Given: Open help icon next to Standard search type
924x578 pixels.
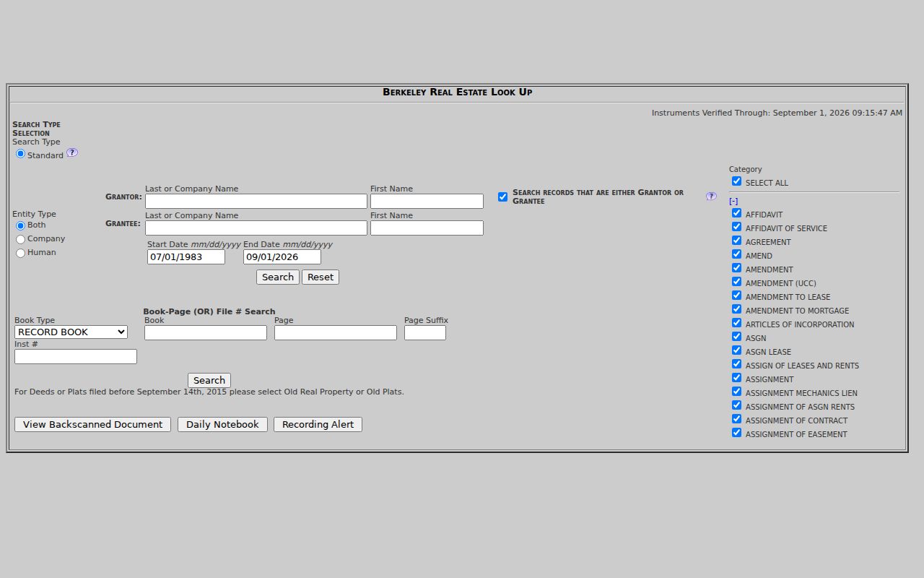Looking at the screenshot, I should (x=72, y=152).
